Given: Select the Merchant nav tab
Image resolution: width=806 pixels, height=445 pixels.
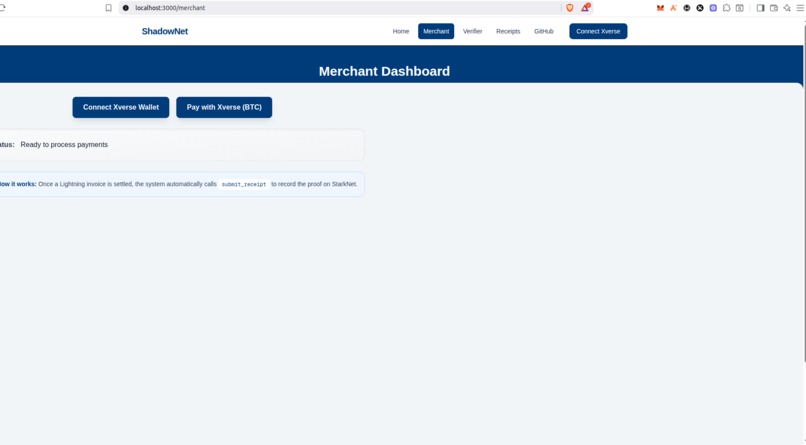Looking at the screenshot, I should (x=436, y=31).
